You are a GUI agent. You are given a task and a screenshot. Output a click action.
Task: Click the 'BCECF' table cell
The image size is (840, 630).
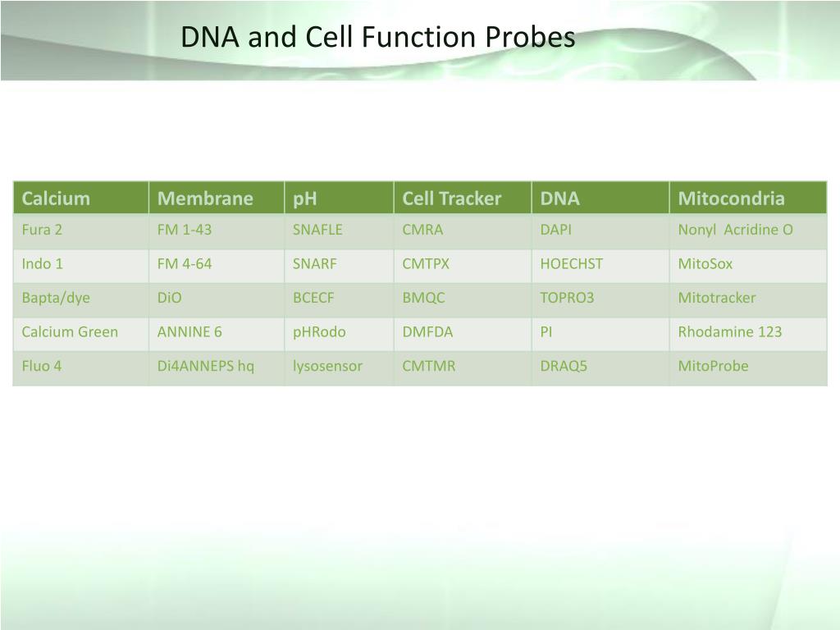click(339, 300)
